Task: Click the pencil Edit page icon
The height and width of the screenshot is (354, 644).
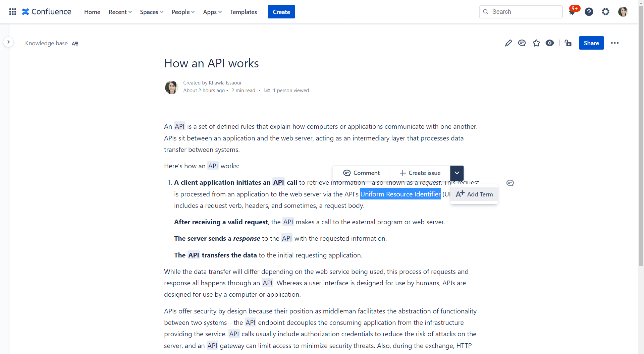Action: (508, 43)
